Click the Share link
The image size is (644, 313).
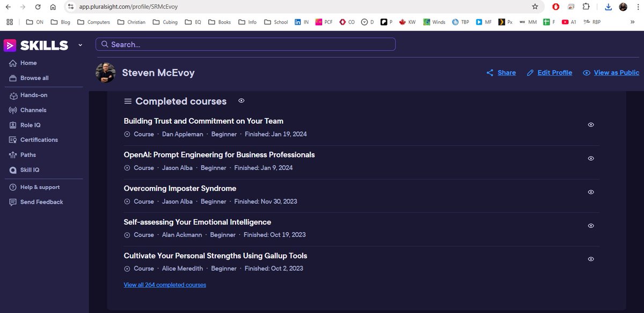pyautogui.click(x=501, y=73)
